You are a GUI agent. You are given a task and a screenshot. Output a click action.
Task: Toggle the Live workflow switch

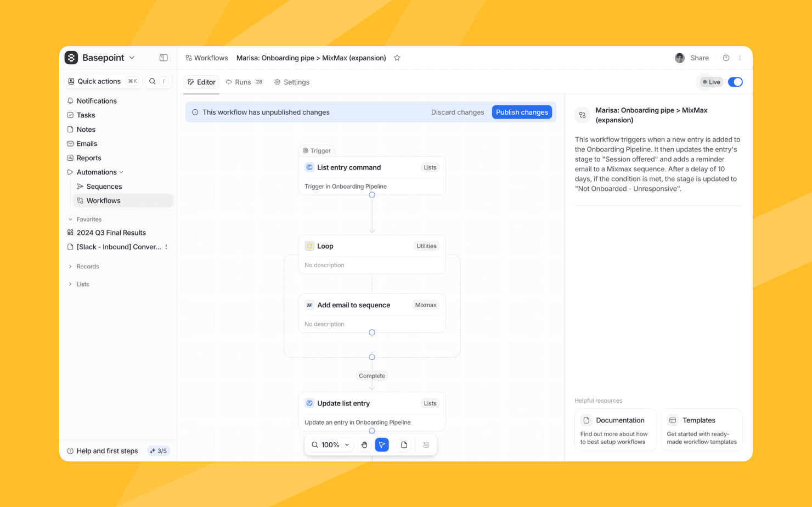pos(735,82)
